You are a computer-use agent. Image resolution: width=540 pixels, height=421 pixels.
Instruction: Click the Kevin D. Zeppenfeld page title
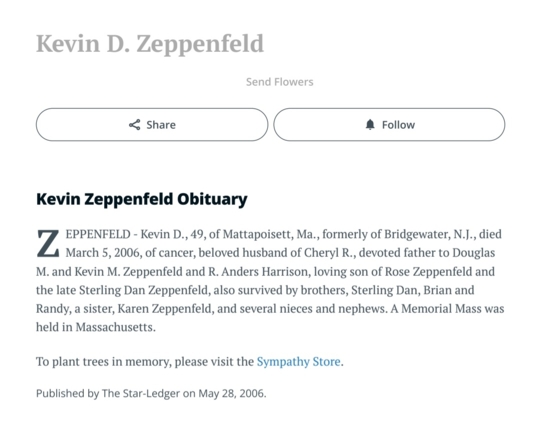(150, 44)
